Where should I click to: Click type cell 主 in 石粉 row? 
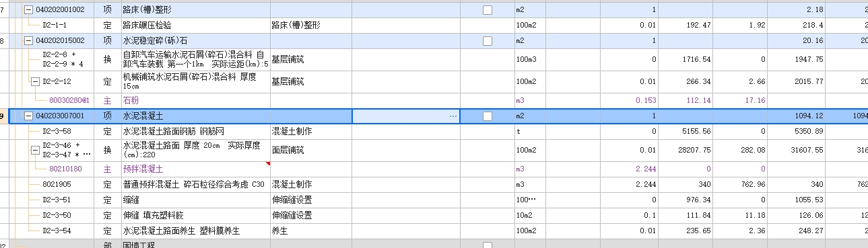point(107,100)
